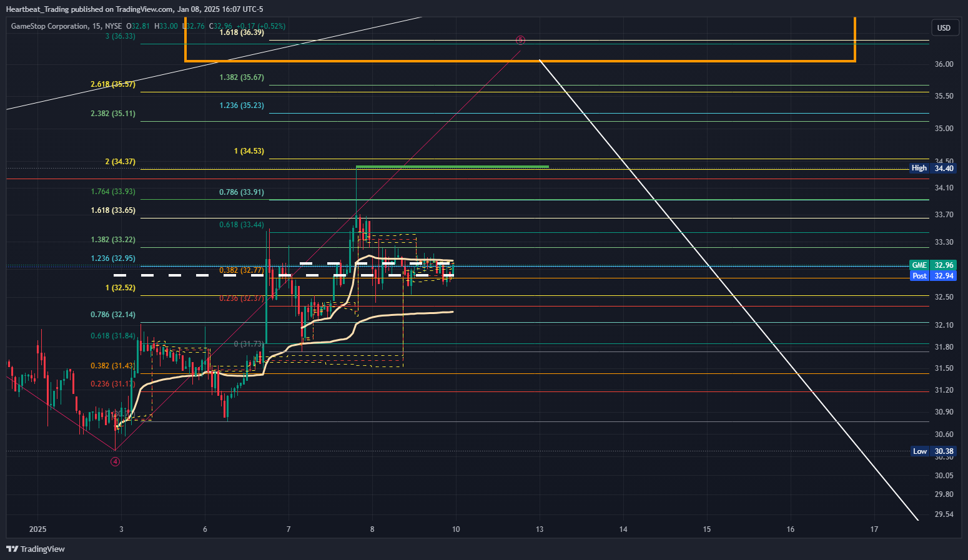Click the High 34.40 price label
The image size is (968, 560).
point(933,168)
